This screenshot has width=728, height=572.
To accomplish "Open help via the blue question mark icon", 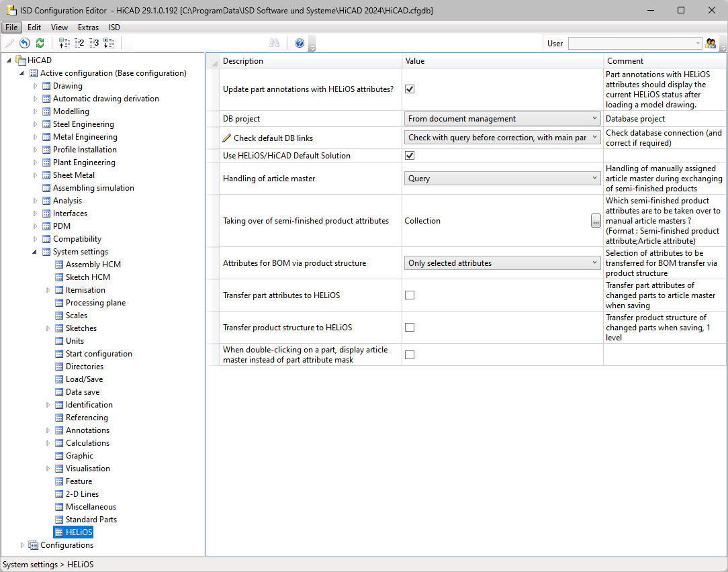I will (300, 43).
